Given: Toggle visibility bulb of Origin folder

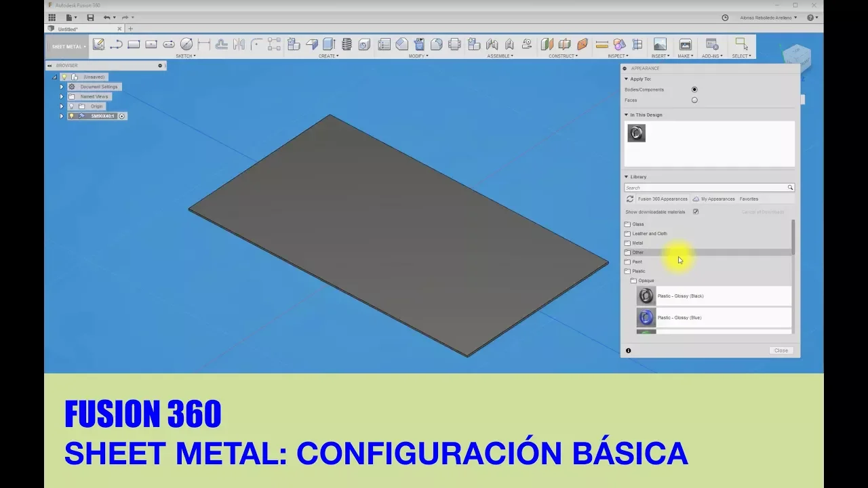Looking at the screenshot, I should [71, 106].
